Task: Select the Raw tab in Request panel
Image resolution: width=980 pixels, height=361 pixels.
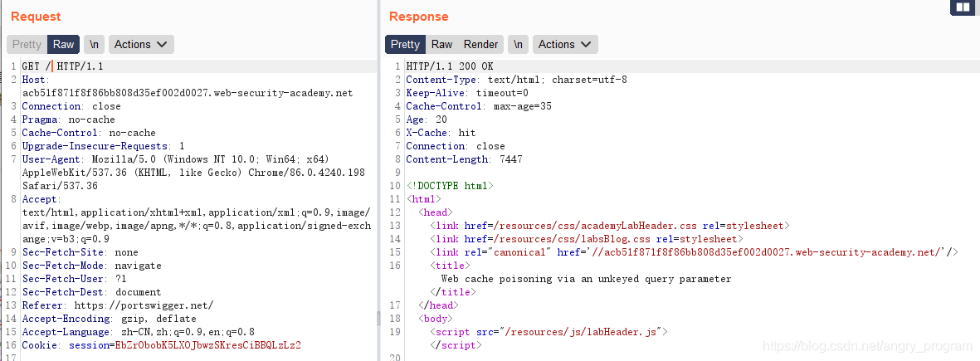Action: 63,44
